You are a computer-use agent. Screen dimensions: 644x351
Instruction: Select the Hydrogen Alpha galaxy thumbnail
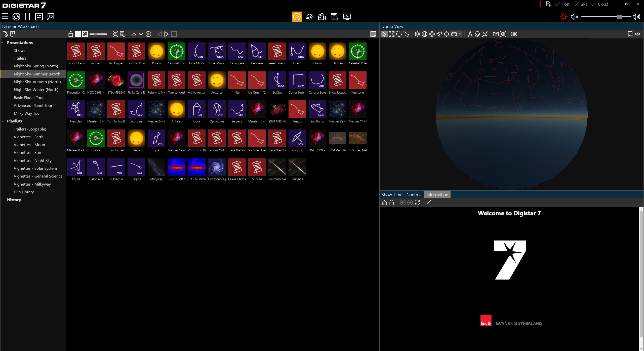coord(217,170)
